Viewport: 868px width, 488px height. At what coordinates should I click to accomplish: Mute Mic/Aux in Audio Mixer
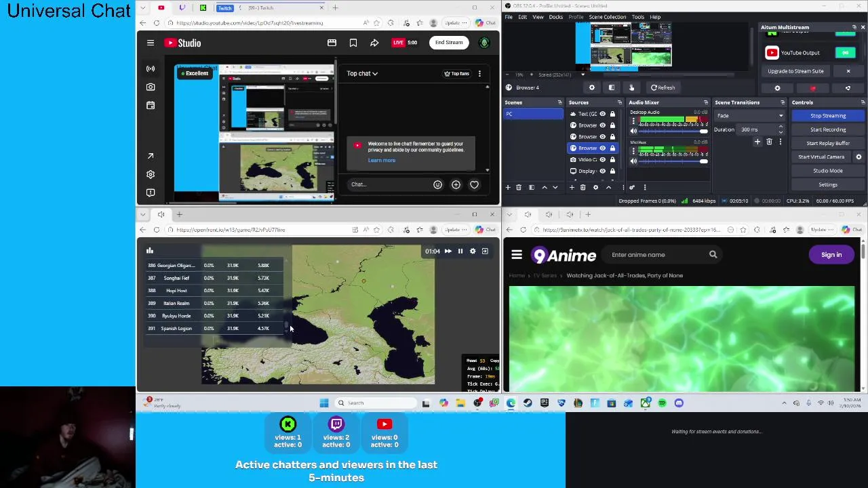(x=633, y=161)
